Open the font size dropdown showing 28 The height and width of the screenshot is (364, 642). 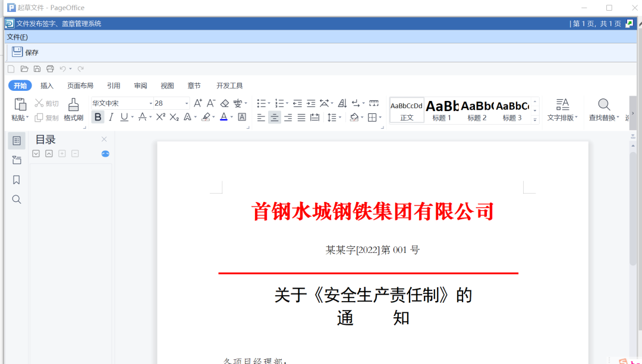click(187, 103)
